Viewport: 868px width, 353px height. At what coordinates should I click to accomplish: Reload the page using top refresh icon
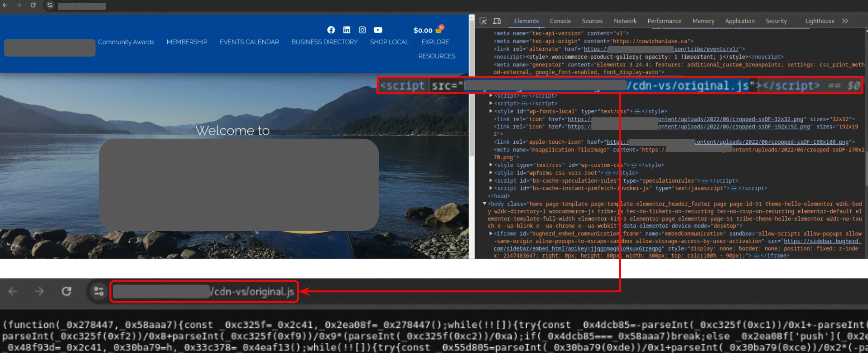(x=33, y=5)
